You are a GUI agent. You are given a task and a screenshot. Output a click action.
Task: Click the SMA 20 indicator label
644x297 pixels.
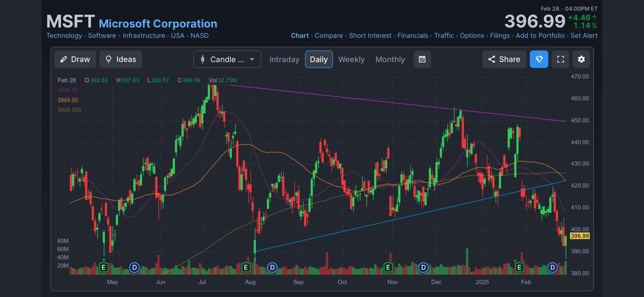(68, 90)
